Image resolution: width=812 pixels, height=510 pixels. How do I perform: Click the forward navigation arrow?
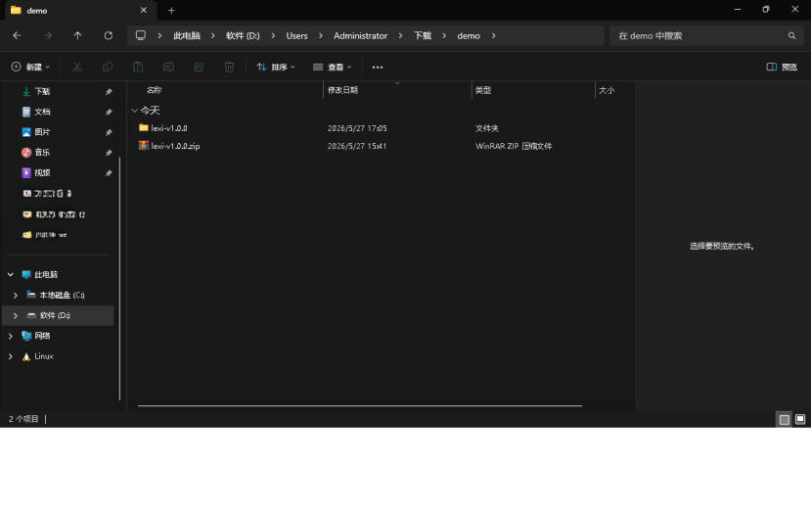[x=47, y=36]
